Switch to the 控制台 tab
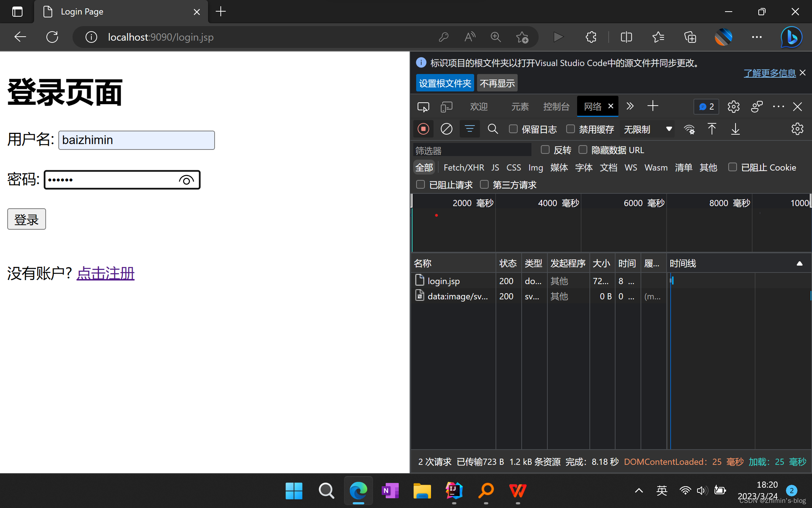The image size is (812, 508). 556,107
